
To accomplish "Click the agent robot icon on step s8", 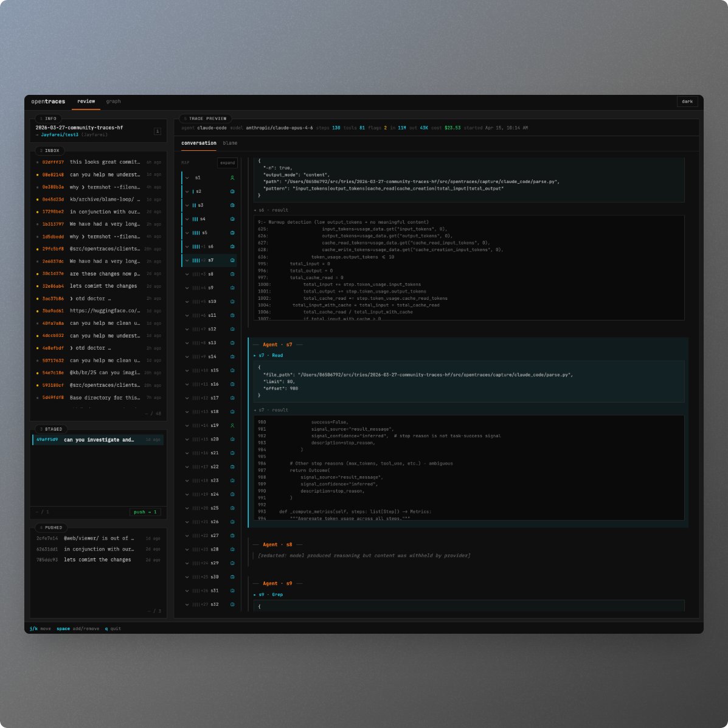I will [232, 274].
